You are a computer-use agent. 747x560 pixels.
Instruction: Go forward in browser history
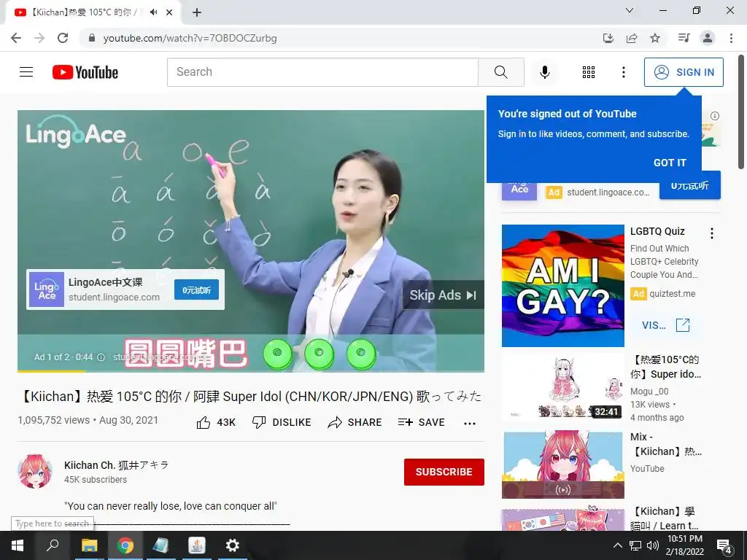point(39,38)
